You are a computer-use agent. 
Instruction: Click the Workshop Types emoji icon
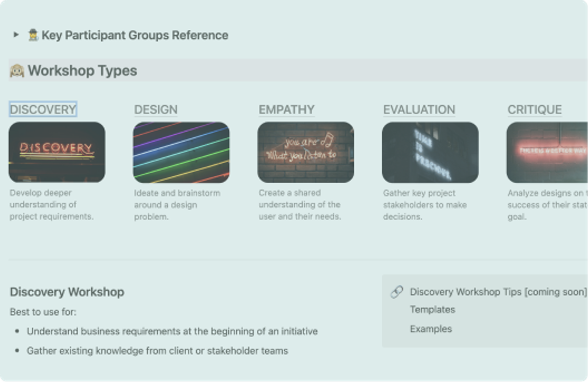pyautogui.click(x=17, y=71)
